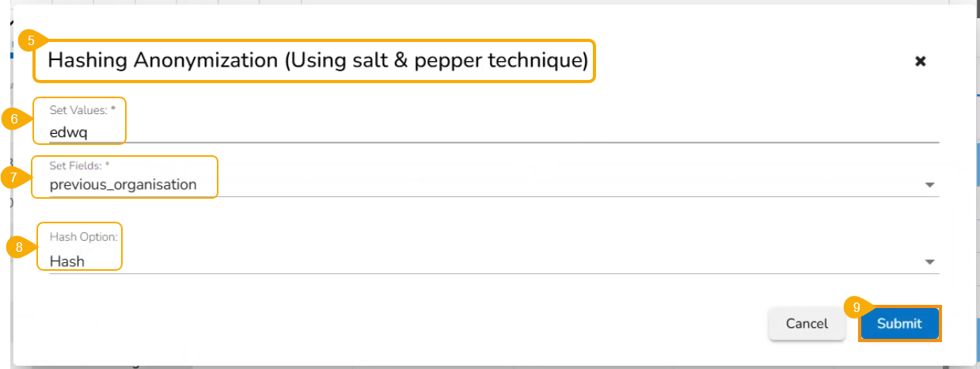Click the 'Set Fields:' label
Screen dimensions: 980x369
click(79, 165)
